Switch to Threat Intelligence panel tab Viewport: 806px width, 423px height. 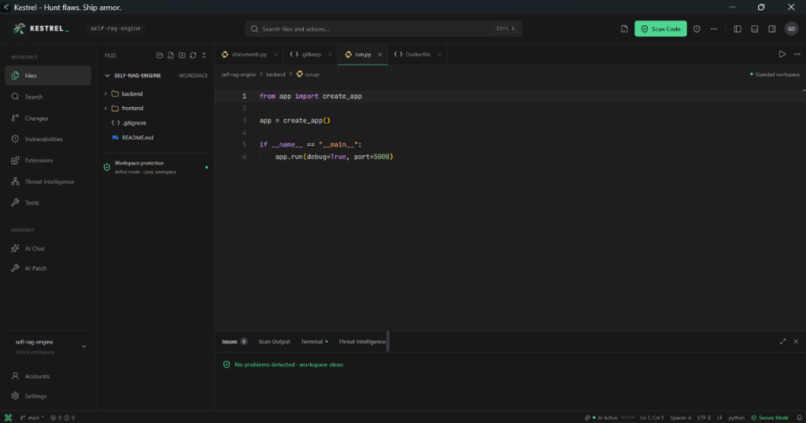pyautogui.click(x=362, y=341)
